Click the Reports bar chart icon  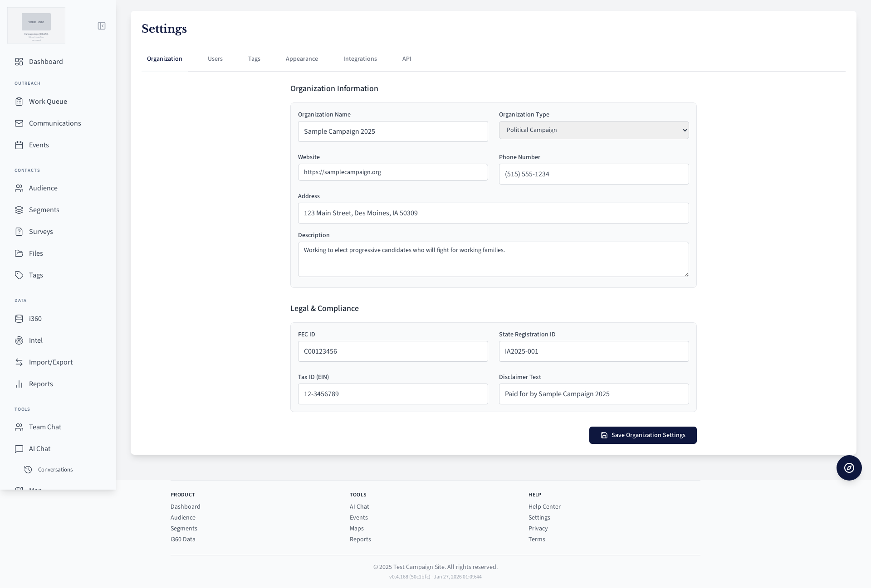pos(19,384)
